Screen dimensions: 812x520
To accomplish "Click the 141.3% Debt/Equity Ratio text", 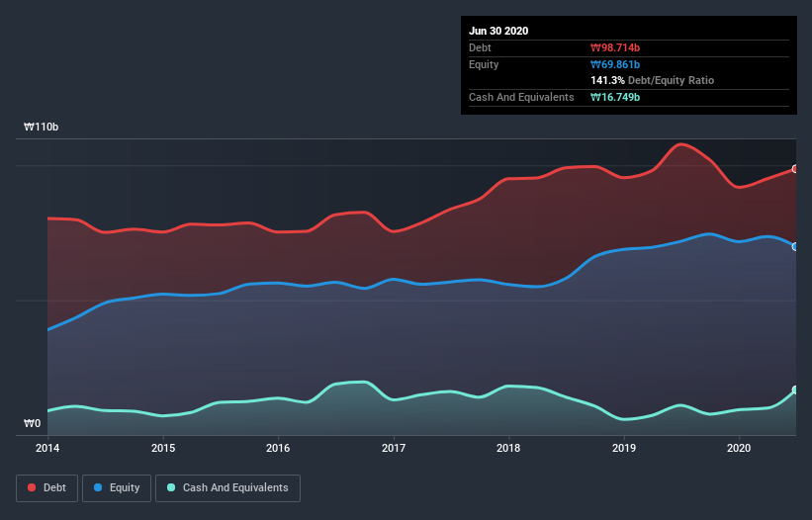I will point(653,80).
